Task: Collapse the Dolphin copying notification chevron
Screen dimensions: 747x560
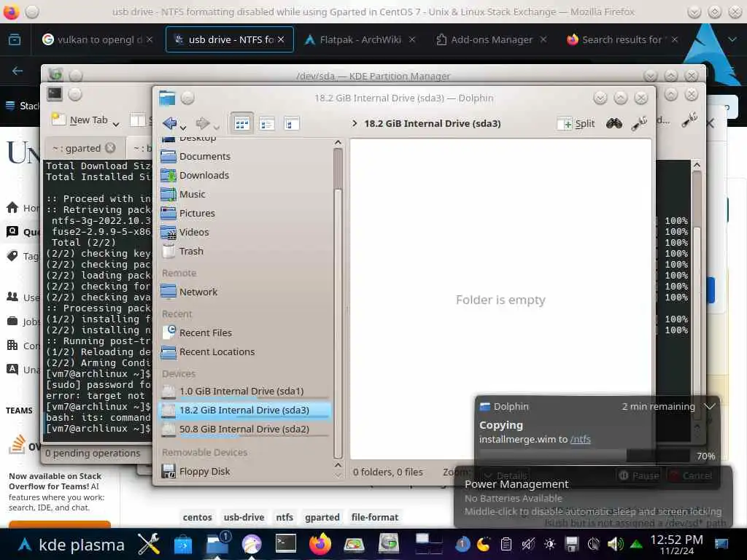Action: (710, 406)
